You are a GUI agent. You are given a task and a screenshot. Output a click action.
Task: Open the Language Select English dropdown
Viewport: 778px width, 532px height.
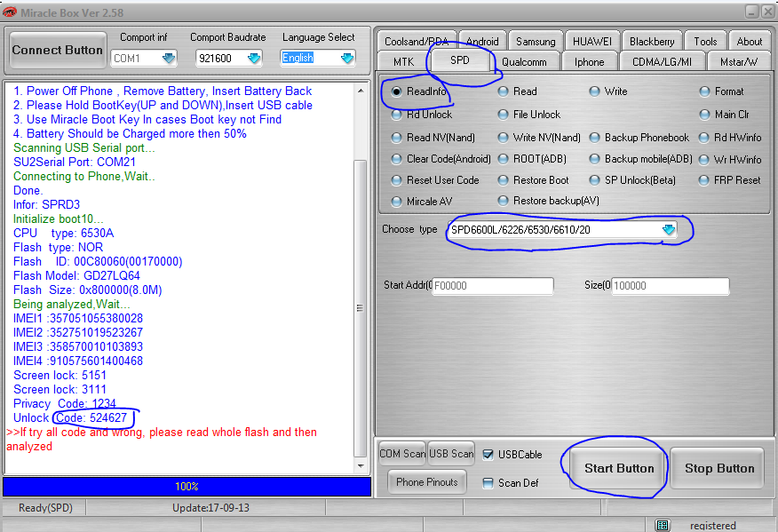[x=347, y=58]
